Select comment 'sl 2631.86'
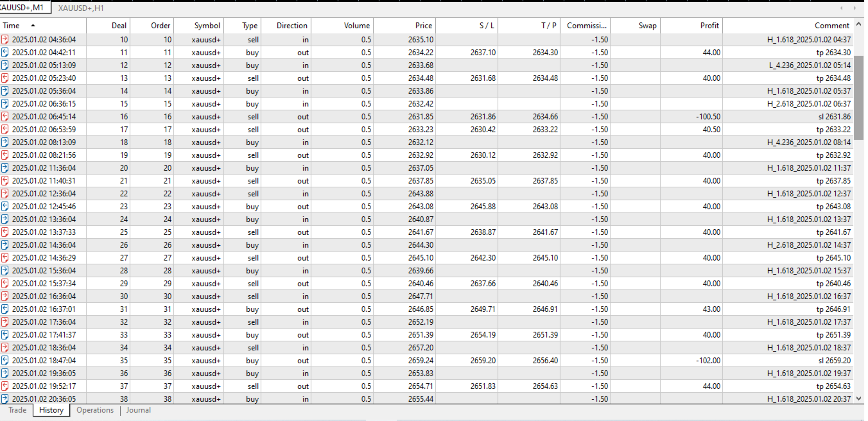Viewport: 868px width, 421px height. coord(834,117)
